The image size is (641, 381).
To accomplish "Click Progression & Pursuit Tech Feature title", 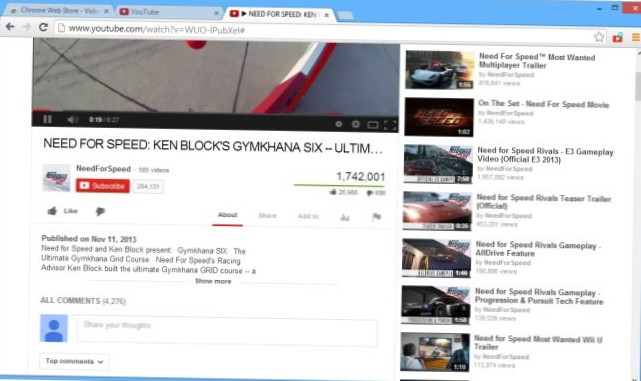I will (x=539, y=296).
